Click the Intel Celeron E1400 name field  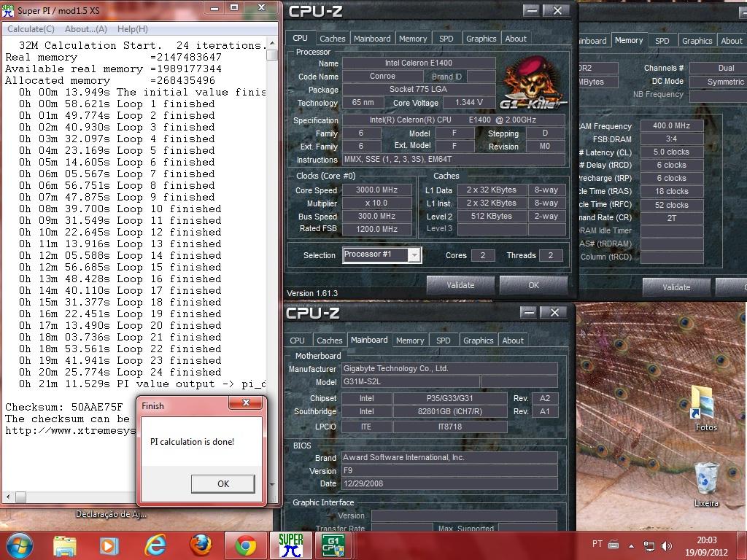tap(419, 63)
